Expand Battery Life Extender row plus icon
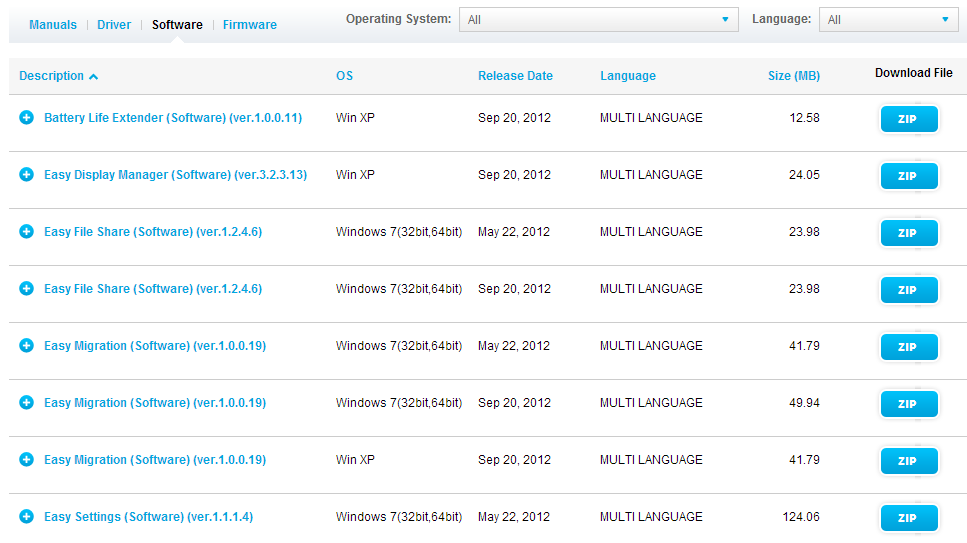This screenshot has height=543, width=967. [26, 118]
